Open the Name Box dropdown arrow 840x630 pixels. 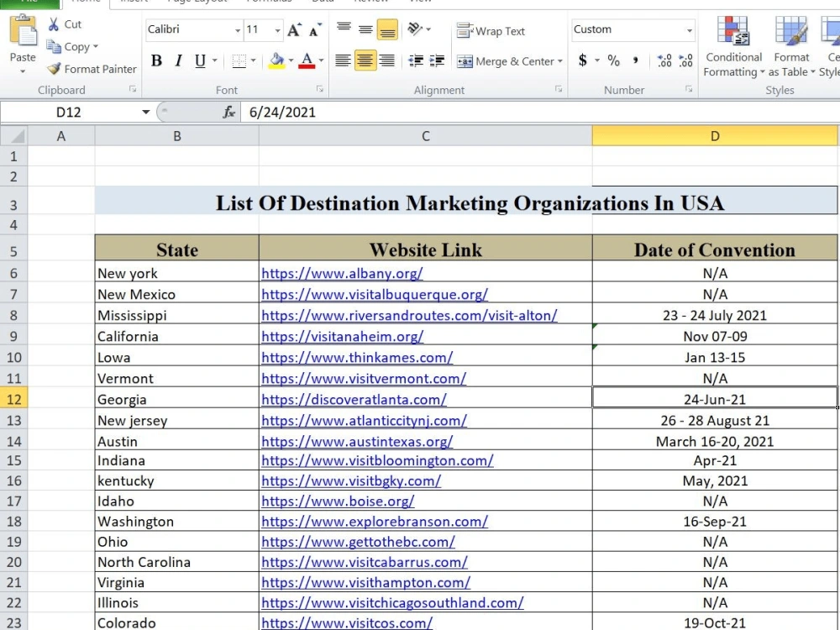(x=145, y=112)
